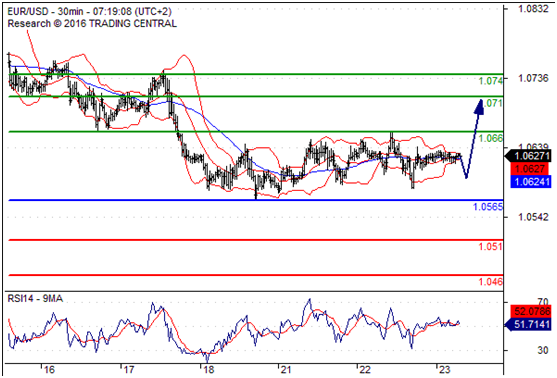Click date marker 21 on time axis
This screenshot has height=378, width=557.
click(286, 370)
